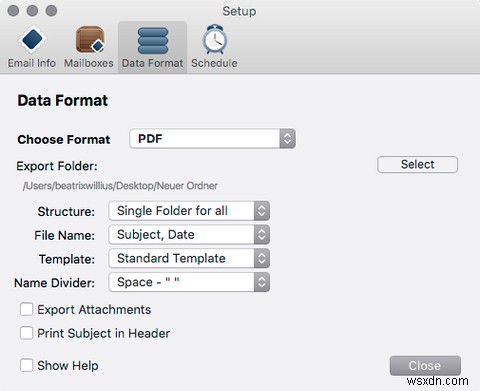The height and width of the screenshot is (391, 480).
Task: Click the Close button
Action: point(425,366)
